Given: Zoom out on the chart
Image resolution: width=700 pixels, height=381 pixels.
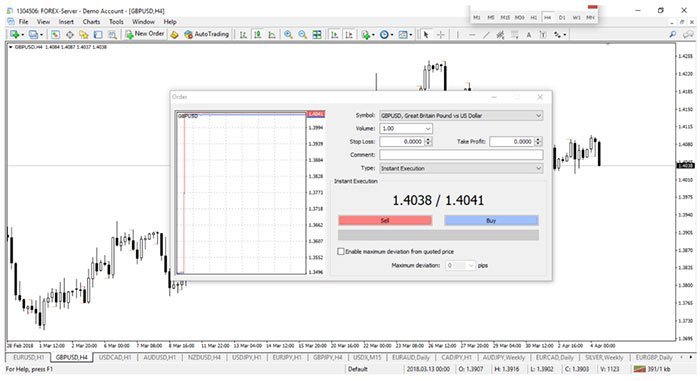Looking at the screenshot, I should [x=303, y=34].
